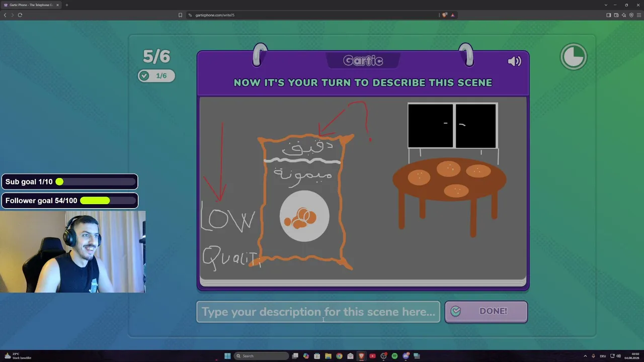Open Spotify from the taskbar
644x362 pixels.
click(394, 356)
